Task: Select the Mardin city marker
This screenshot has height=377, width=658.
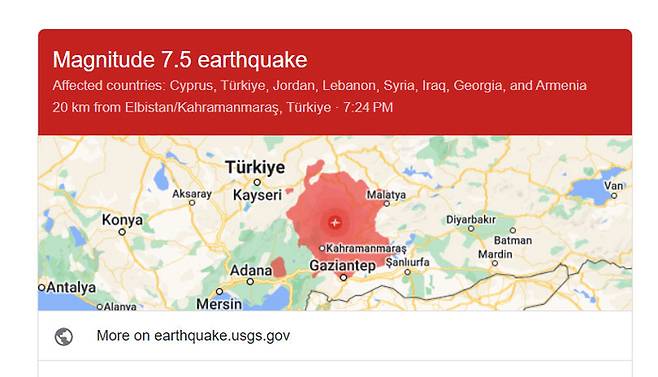Action: (x=495, y=263)
